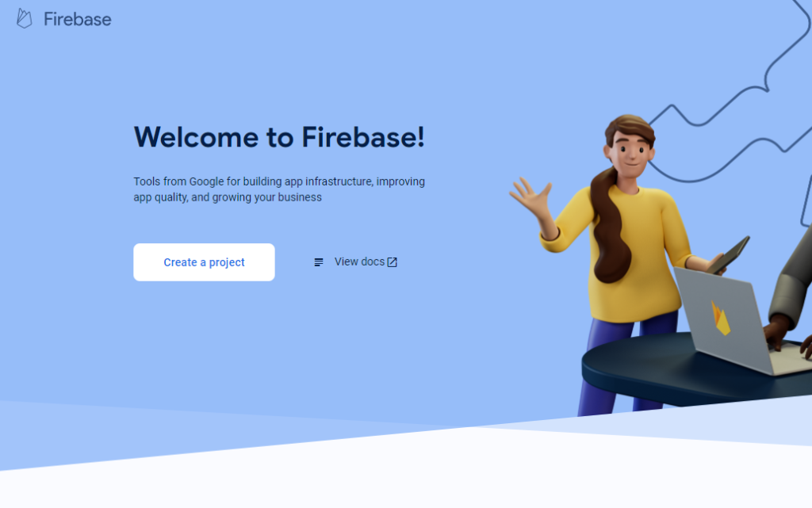Viewport: 812px width, 508px height.
Task: Click the dark hand on laptop keyboard
Action: click(x=779, y=331)
